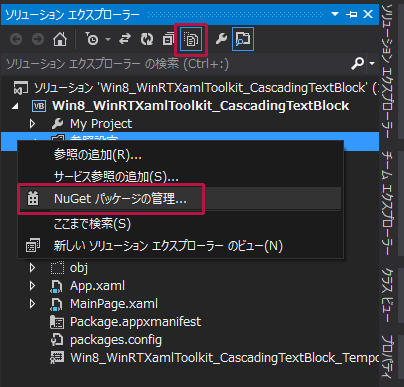404x387 pixels.
Task: Sync with active document icon
Action: point(125,39)
